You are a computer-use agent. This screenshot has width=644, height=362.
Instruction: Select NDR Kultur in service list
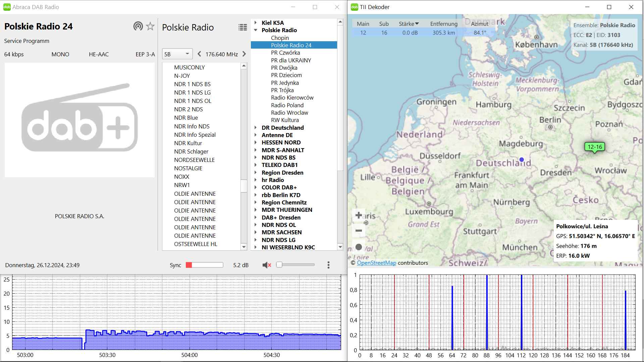click(188, 143)
